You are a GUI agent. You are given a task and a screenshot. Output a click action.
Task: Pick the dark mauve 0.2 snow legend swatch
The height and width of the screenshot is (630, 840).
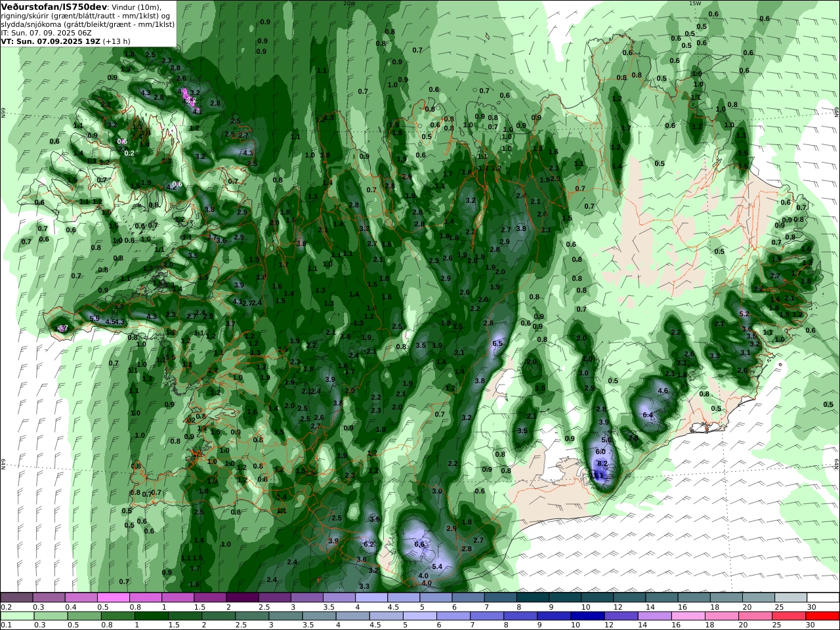coord(17,597)
